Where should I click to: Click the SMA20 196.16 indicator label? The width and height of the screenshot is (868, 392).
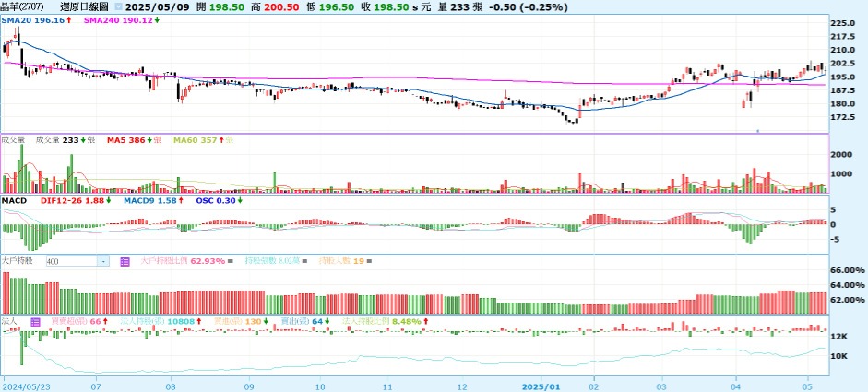(33, 20)
